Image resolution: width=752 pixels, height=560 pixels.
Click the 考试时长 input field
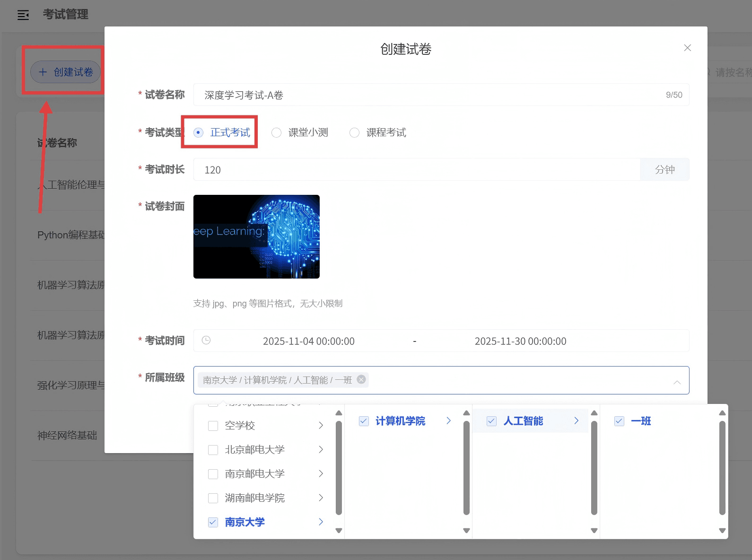[x=416, y=170]
